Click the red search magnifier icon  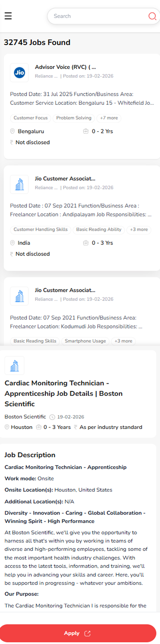(152, 16)
